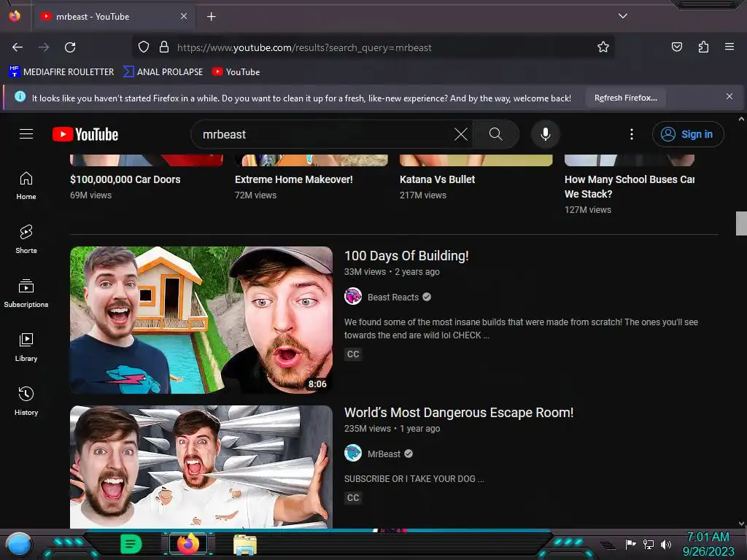The height and width of the screenshot is (560, 747).
Task: Open the Firefox extensions puzzle icon
Action: (x=703, y=47)
